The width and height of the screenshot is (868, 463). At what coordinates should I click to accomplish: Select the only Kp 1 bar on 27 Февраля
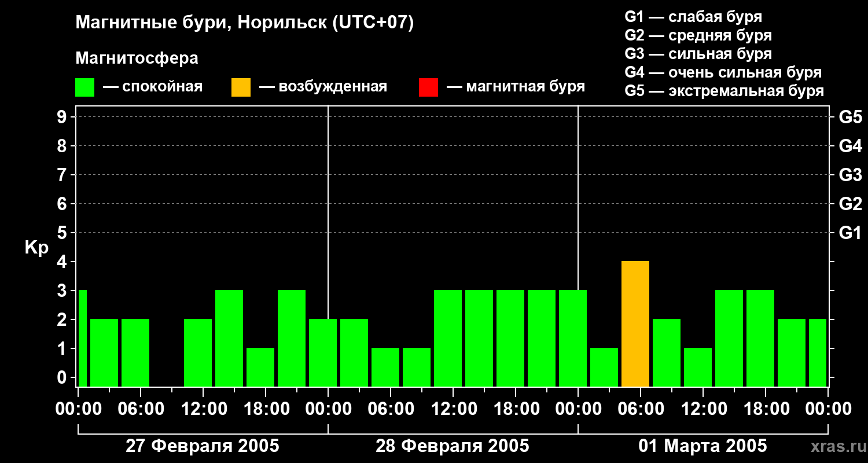coord(260,367)
